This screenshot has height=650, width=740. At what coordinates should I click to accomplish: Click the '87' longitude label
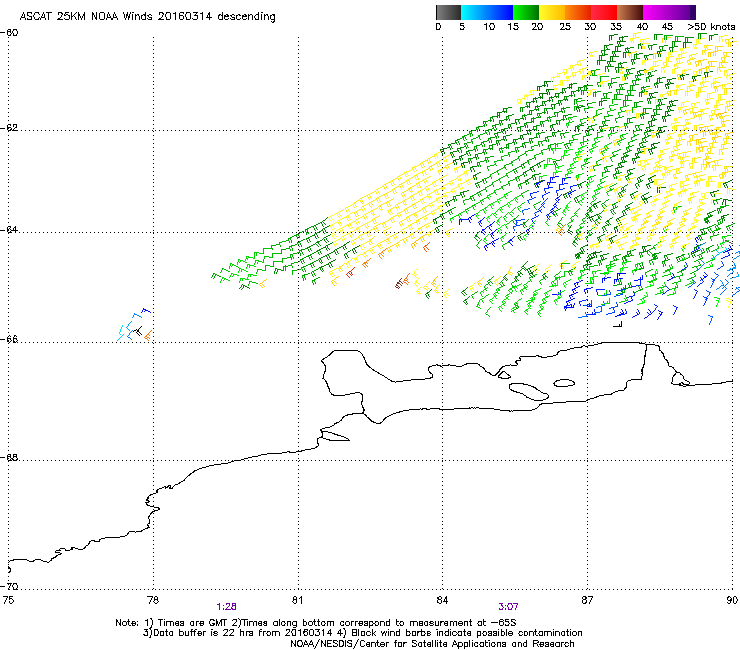[x=587, y=600]
